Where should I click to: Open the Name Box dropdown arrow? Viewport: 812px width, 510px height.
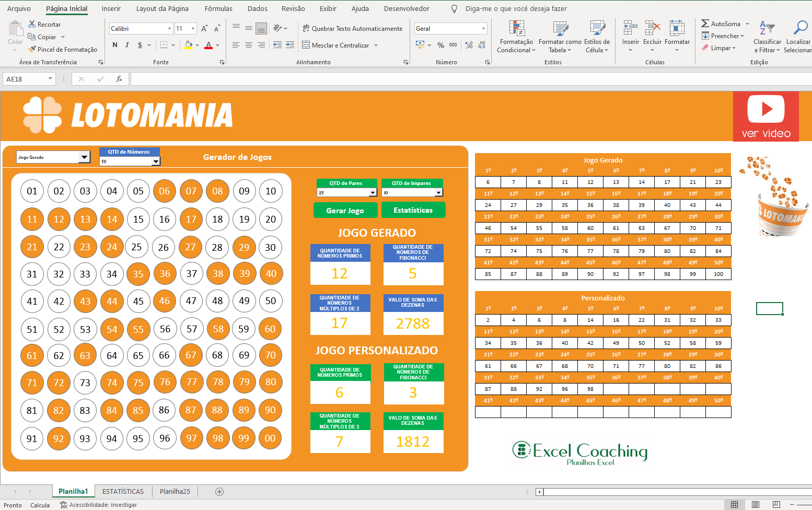(x=50, y=79)
